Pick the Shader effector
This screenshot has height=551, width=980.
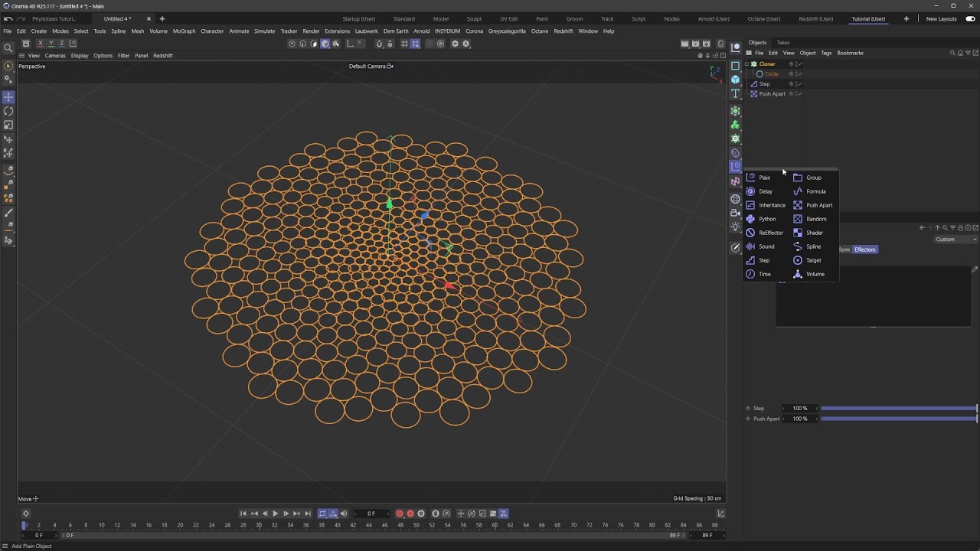(x=815, y=233)
